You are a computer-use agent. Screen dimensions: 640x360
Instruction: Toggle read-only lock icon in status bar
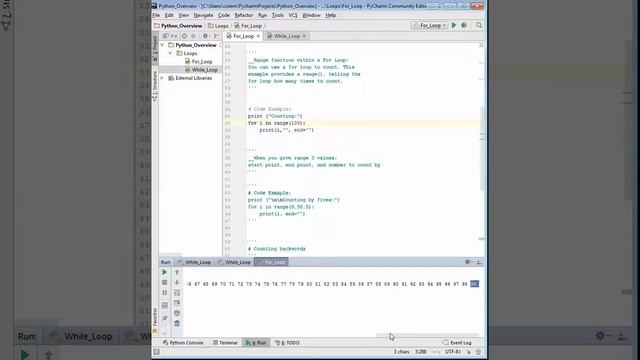(469, 352)
